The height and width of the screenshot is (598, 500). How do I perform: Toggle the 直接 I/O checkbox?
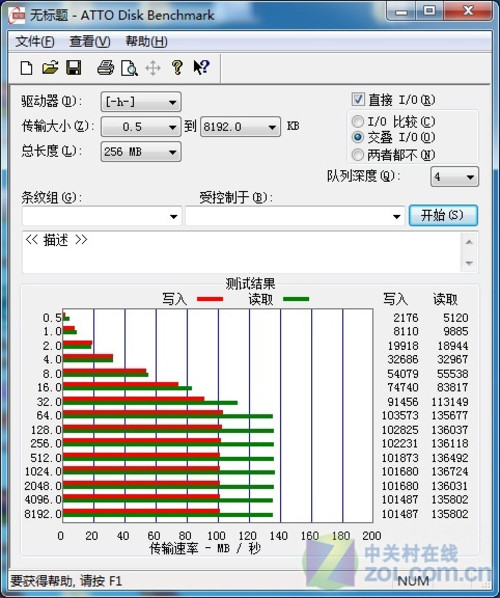click(x=358, y=100)
